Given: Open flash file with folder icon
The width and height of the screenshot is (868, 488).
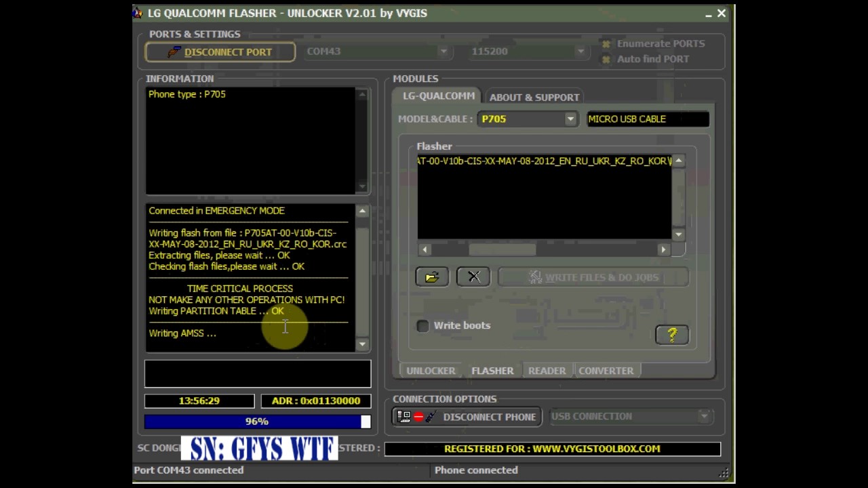Looking at the screenshot, I should click(432, 277).
